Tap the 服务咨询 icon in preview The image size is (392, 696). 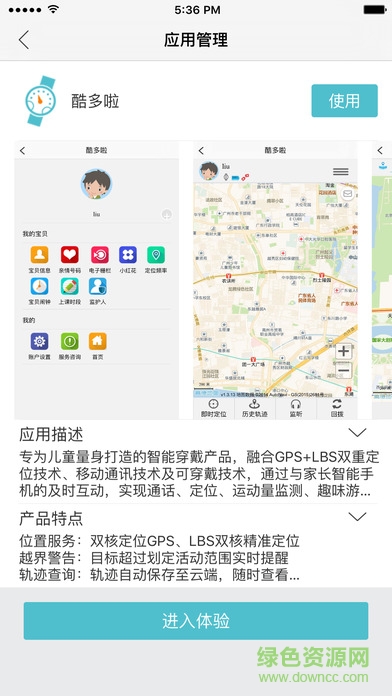[70, 341]
